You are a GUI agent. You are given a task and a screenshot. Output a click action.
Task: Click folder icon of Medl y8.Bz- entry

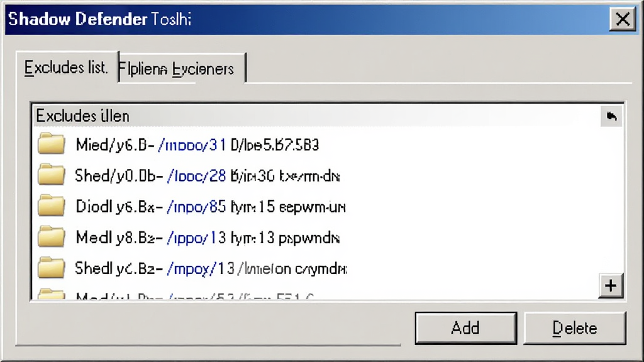tap(52, 236)
